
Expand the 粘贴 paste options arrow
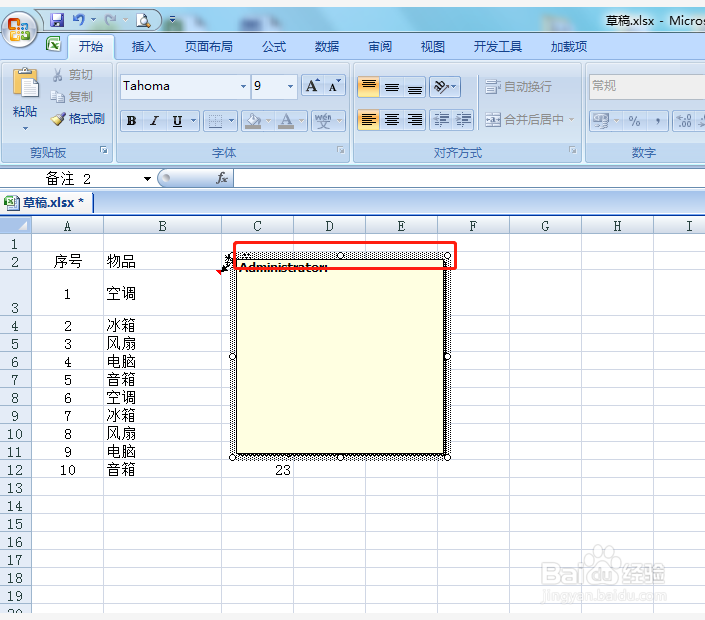[25, 129]
